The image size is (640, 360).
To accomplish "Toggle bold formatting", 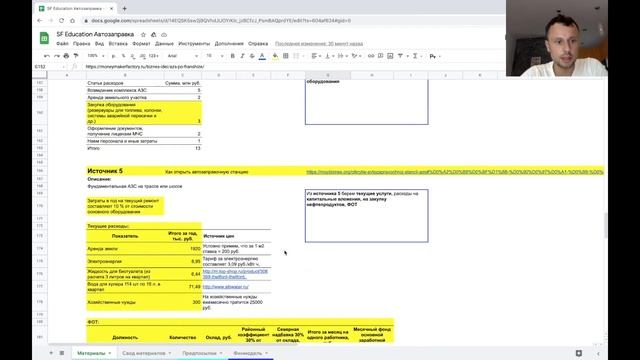I will pyautogui.click(x=232, y=56).
